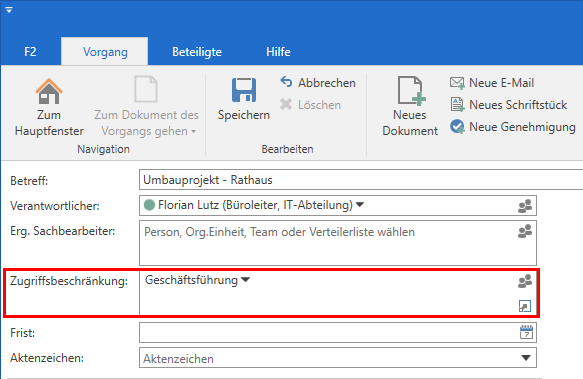Expand the Geschäftsführung dropdown arrow

pos(245,280)
